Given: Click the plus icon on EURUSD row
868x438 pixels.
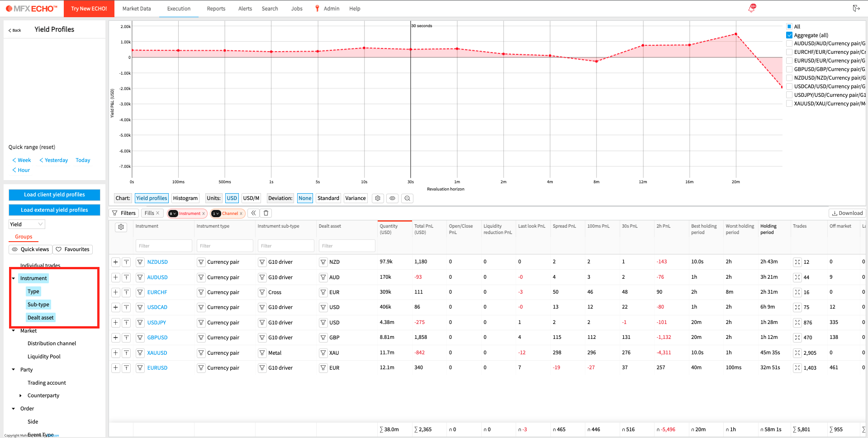Looking at the screenshot, I should 116,368.
